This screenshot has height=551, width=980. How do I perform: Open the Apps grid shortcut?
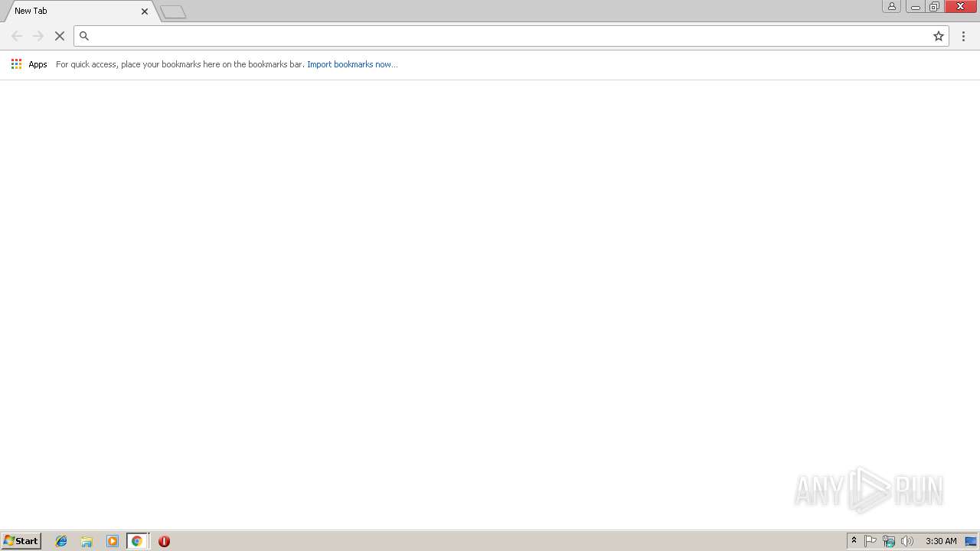tap(29, 64)
